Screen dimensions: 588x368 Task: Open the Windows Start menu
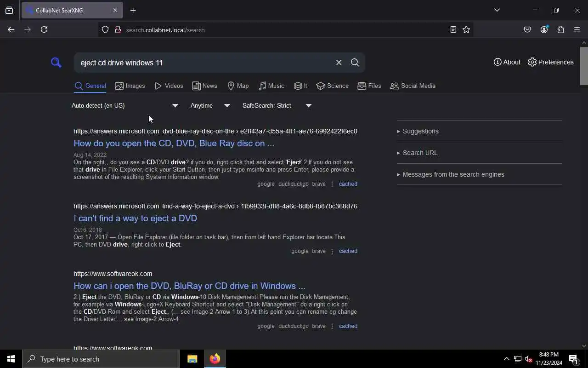(11, 359)
